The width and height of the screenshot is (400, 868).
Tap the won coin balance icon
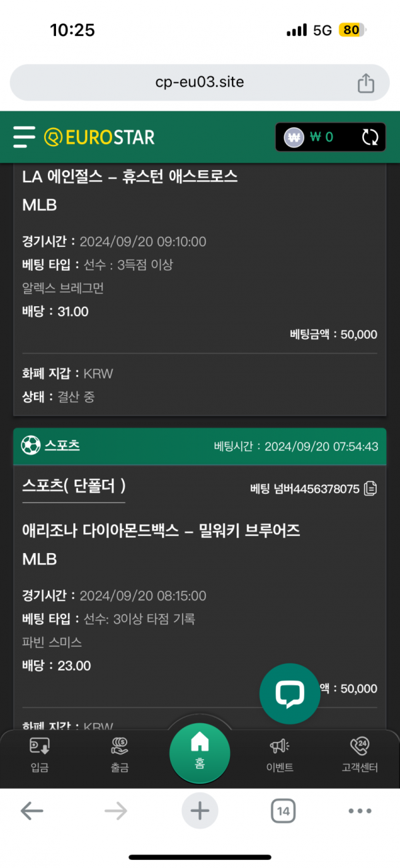(x=294, y=137)
